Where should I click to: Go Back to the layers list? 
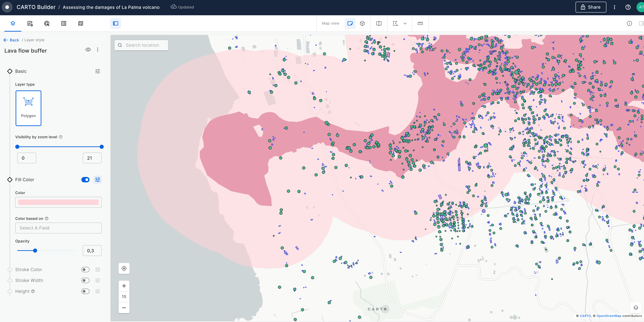pyautogui.click(x=11, y=40)
